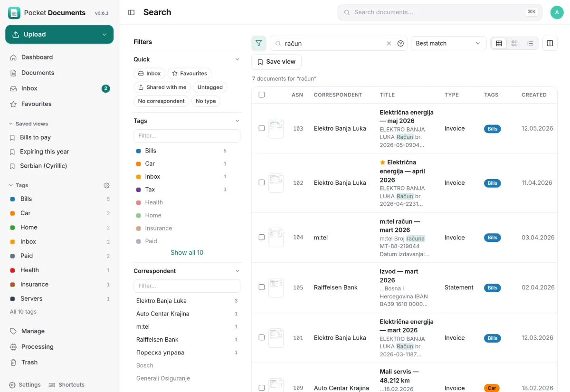Check the row for ASN 102

(x=262, y=182)
